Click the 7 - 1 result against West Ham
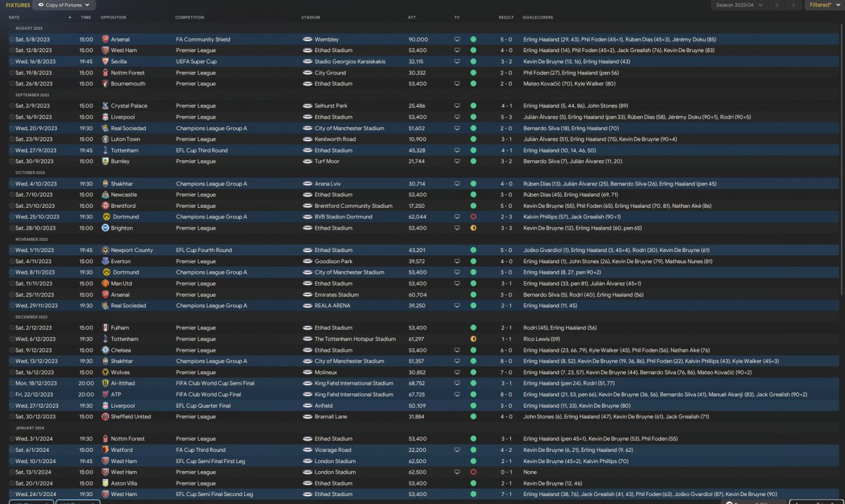Screen dimensions: 845x504 tap(506, 494)
